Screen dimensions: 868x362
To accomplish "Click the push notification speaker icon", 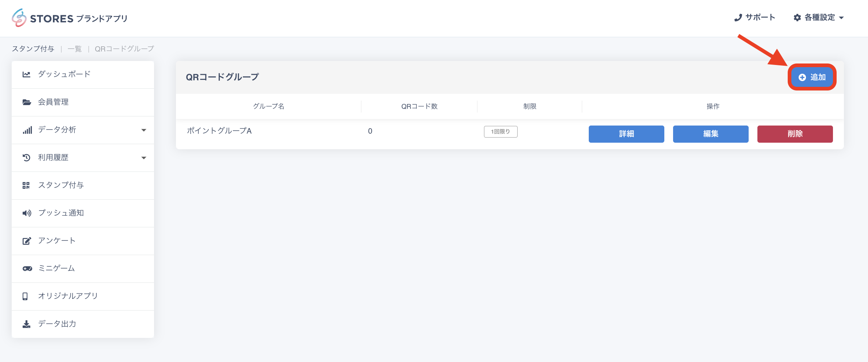I will point(27,213).
